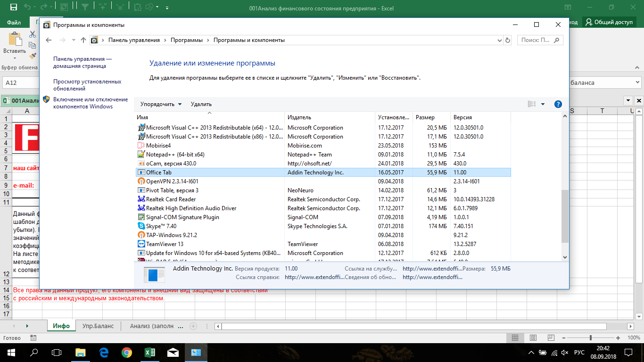The width and height of the screenshot is (644, 362).
Task: Select Notepad++ (64-bit x64) in list
Action: pyautogui.click(x=175, y=155)
